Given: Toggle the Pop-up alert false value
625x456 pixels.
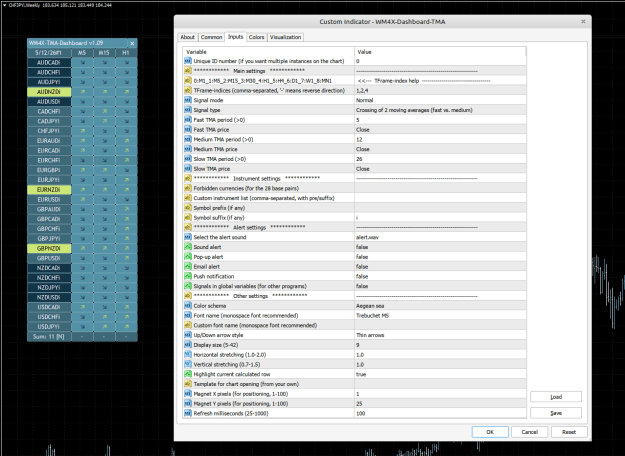Looking at the screenshot, I should (x=440, y=257).
